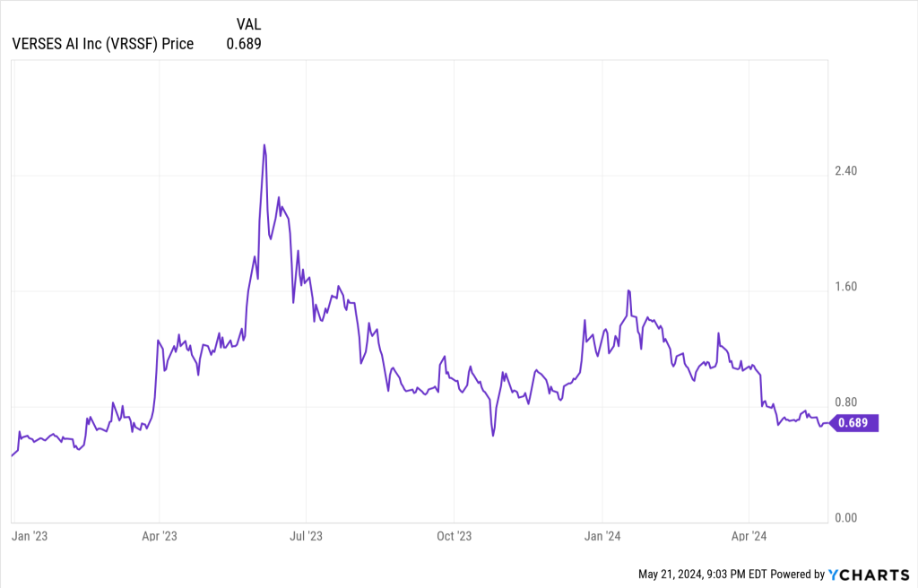Click the highest peak of the price line
The image size is (918, 588).
(x=264, y=145)
